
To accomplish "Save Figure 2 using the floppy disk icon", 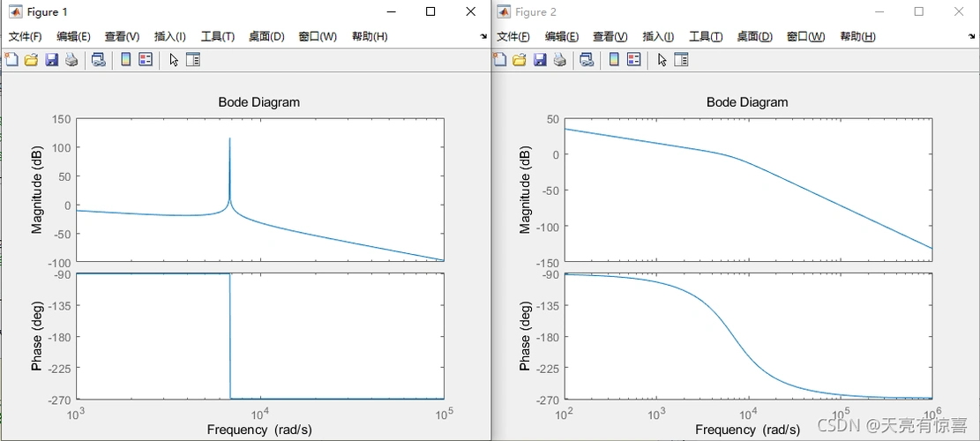I will point(540,60).
